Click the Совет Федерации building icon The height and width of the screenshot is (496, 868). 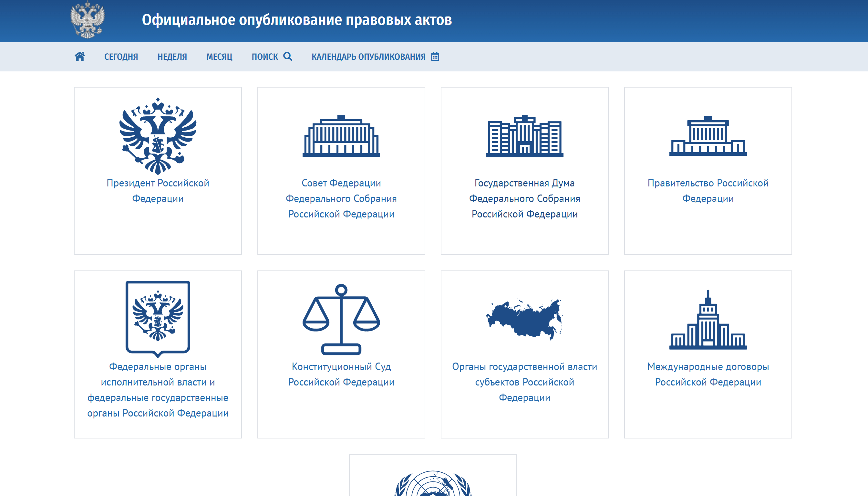[341, 136]
